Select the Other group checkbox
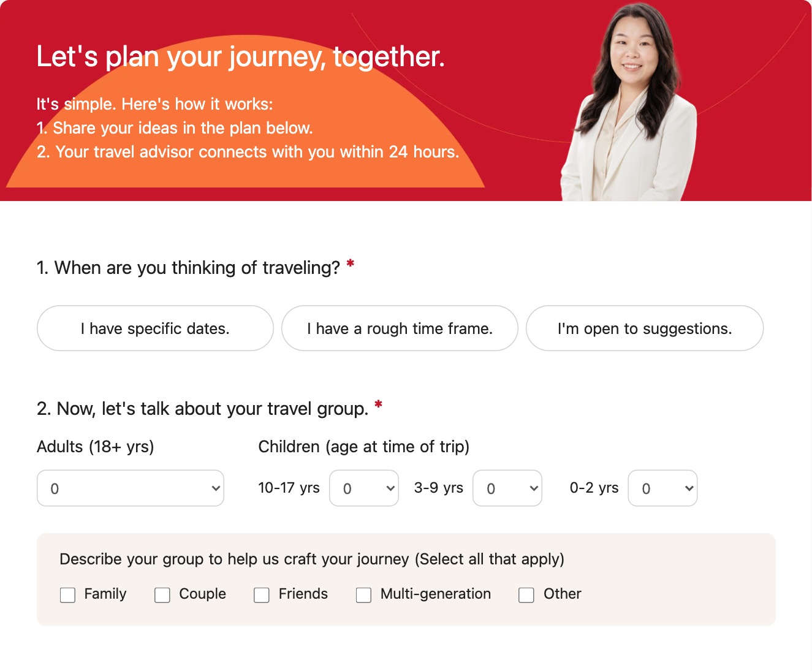Image resolution: width=812 pixels, height=671 pixels. (526, 595)
